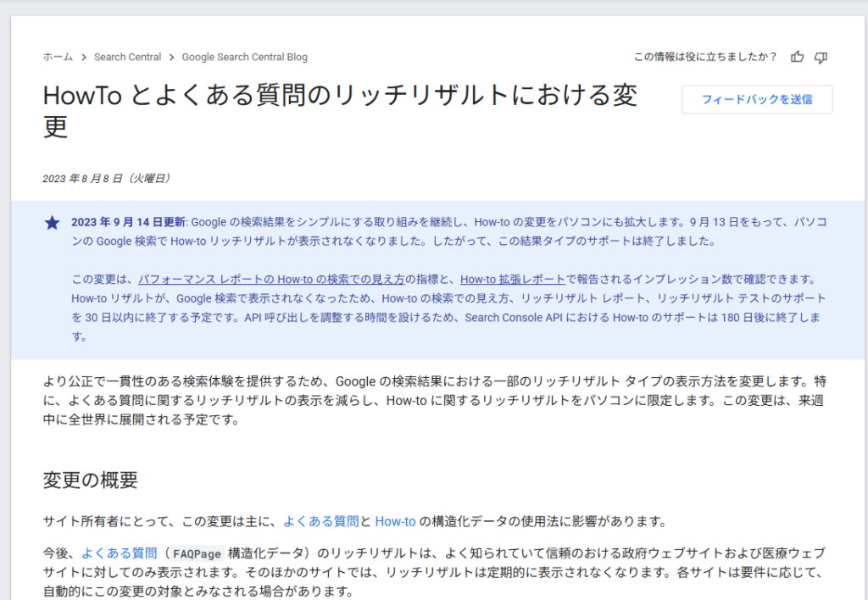Open Search Central breadcrumb
Screen dimensions: 868x600
(x=127, y=57)
